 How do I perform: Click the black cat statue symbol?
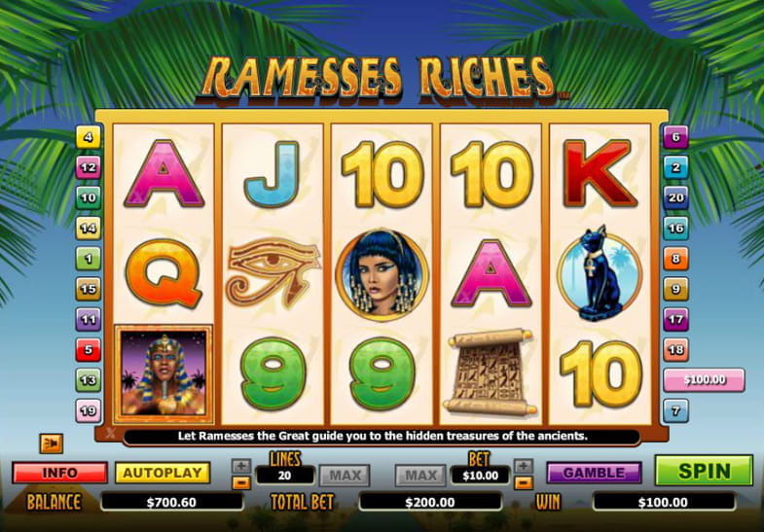coord(600,273)
